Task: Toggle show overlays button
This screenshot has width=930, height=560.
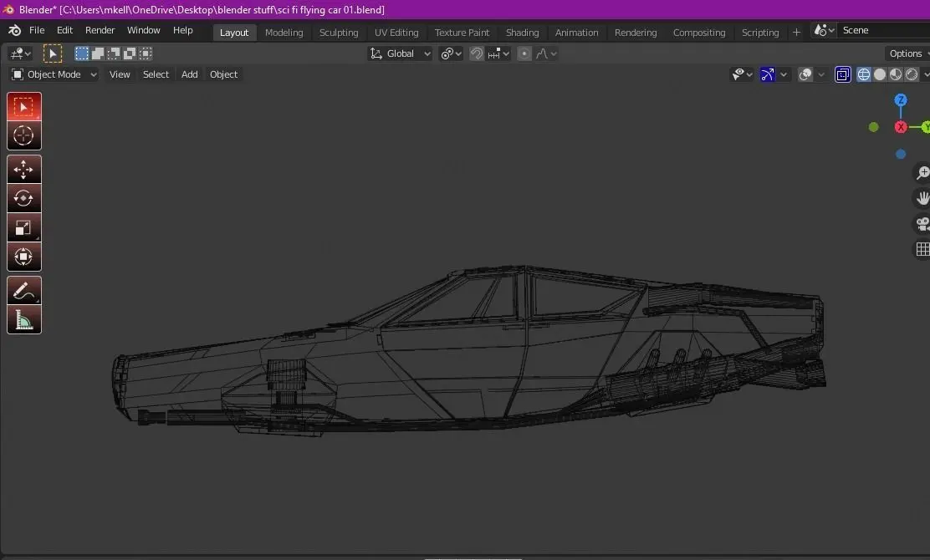Action: (805, 74)
